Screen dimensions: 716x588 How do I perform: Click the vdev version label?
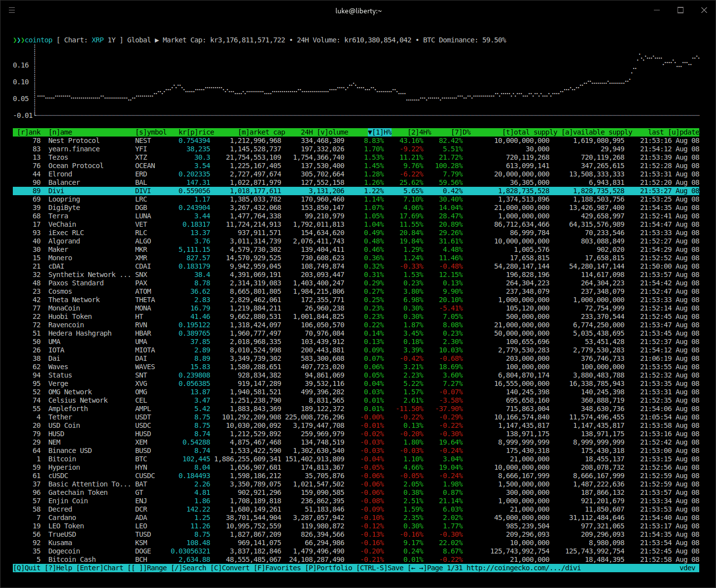(x=687, y=568)
